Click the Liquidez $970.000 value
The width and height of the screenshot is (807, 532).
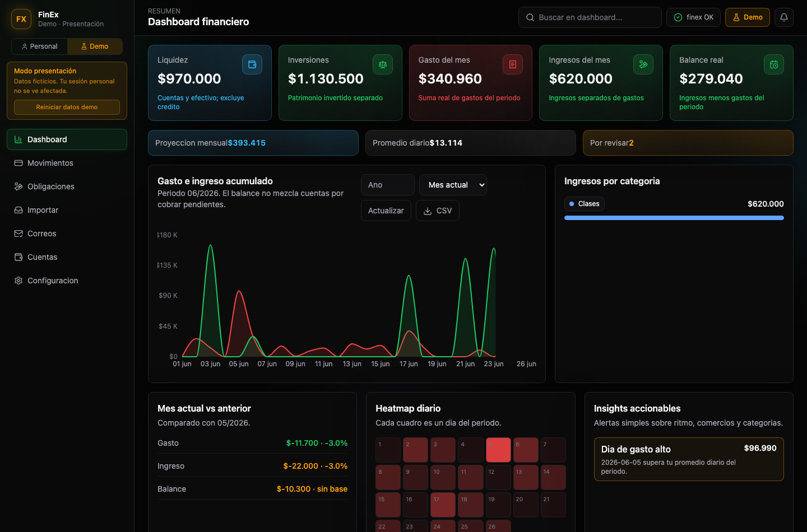[189, 79]
